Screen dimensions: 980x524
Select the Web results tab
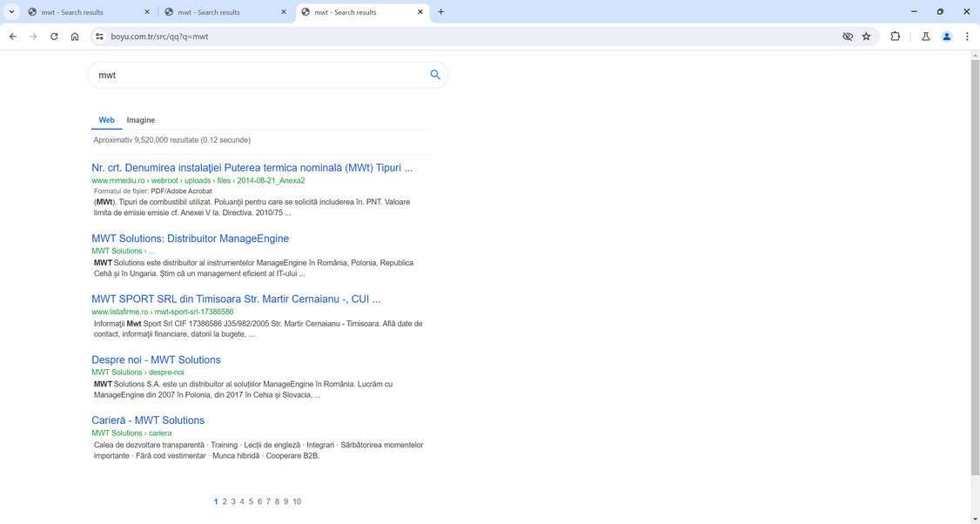coord(106,120)
